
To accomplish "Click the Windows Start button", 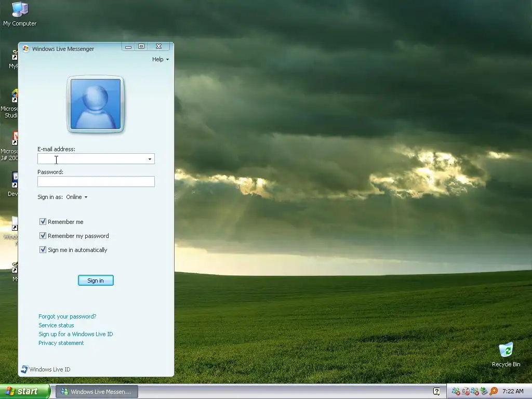I will point(25,392).
